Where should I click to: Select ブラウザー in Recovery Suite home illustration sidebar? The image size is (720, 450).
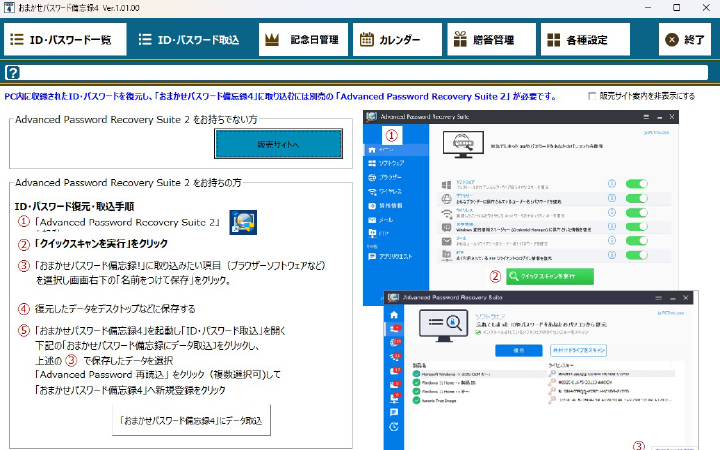(x=396, y=177)
